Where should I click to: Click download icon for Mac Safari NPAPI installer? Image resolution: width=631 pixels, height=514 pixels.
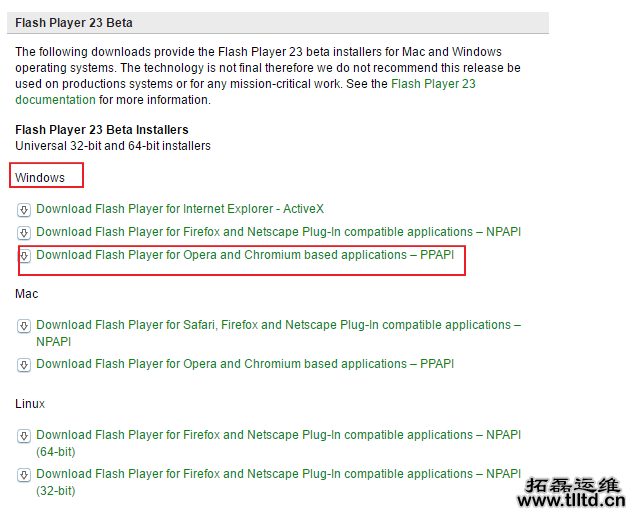click(23, 326)
